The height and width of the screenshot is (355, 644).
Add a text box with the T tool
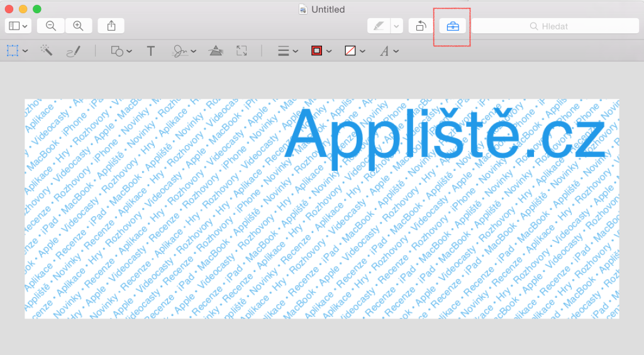151,52
